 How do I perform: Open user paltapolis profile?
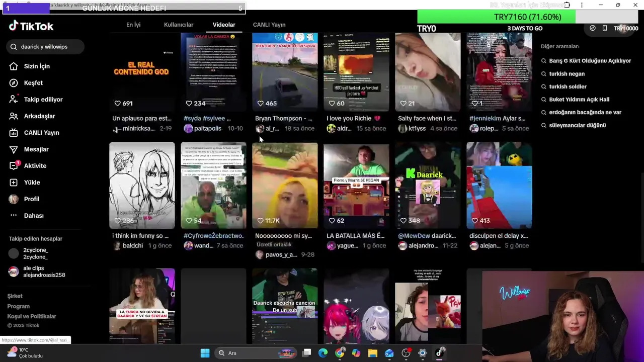(203, 129)
